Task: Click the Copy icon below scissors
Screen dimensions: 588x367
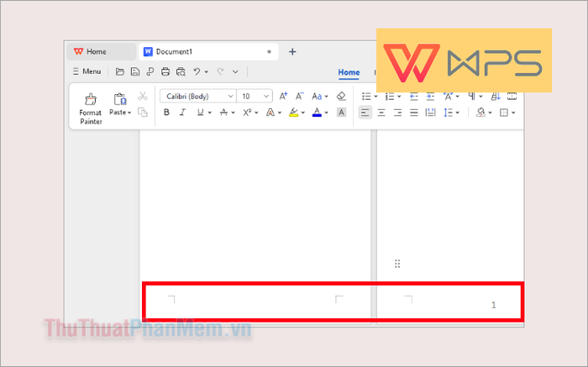Action: (x=143, y=112)
